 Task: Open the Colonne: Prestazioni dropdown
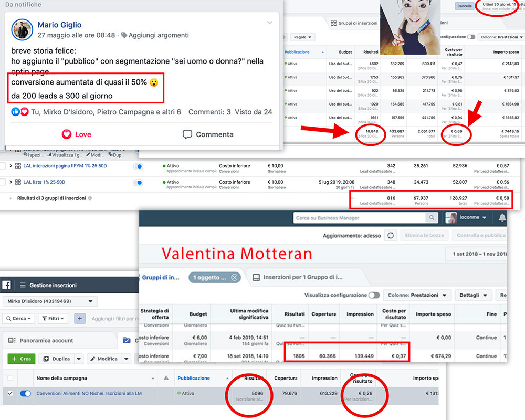tap(417, 295)
